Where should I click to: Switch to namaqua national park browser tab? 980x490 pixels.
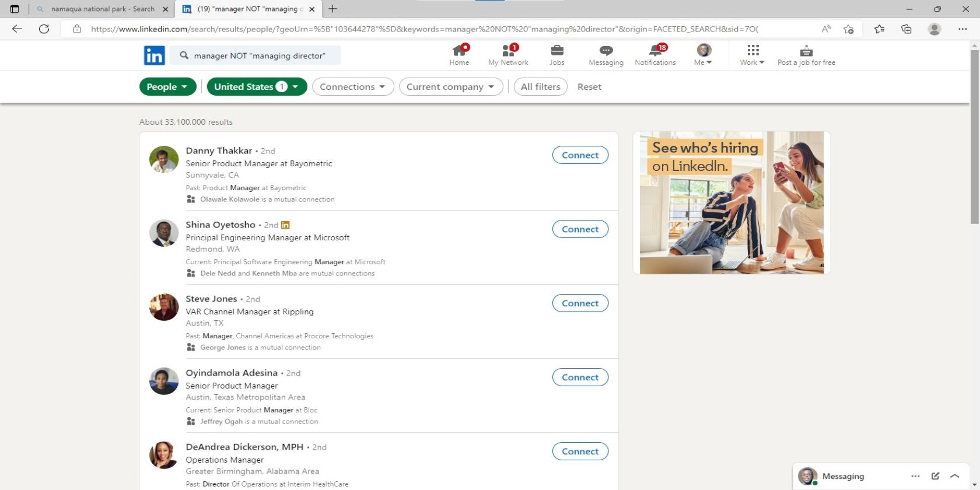pyautogui.click(x=103, y=9)
